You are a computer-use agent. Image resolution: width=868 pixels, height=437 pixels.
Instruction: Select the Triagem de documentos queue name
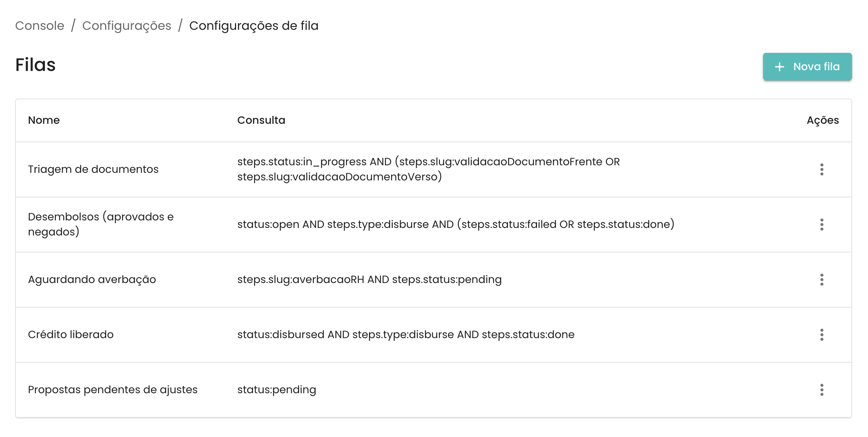pos(93,169)
